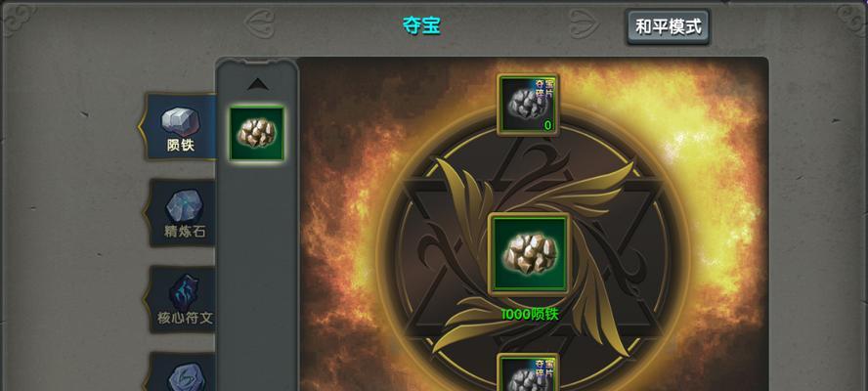The width and height of the screenshot is (868, 391).
Task: Switch to the 核心符文 tab label
Action: pyautogui.click(x=185, y=318)
